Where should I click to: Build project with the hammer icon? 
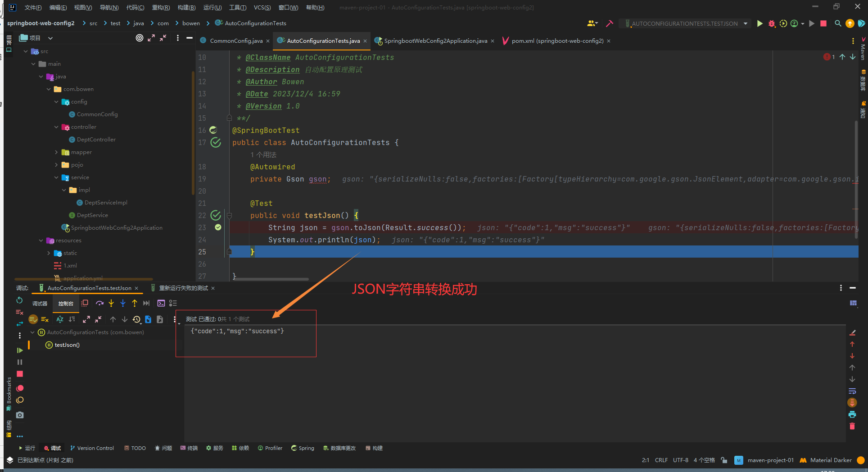point(610,23)
